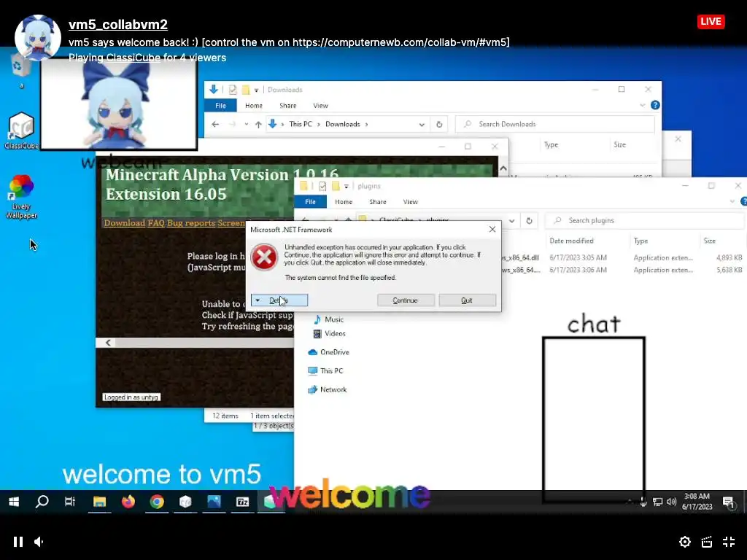Click the Search plugins field
This screenshot has width=747, height=560.
pos(645,220)
